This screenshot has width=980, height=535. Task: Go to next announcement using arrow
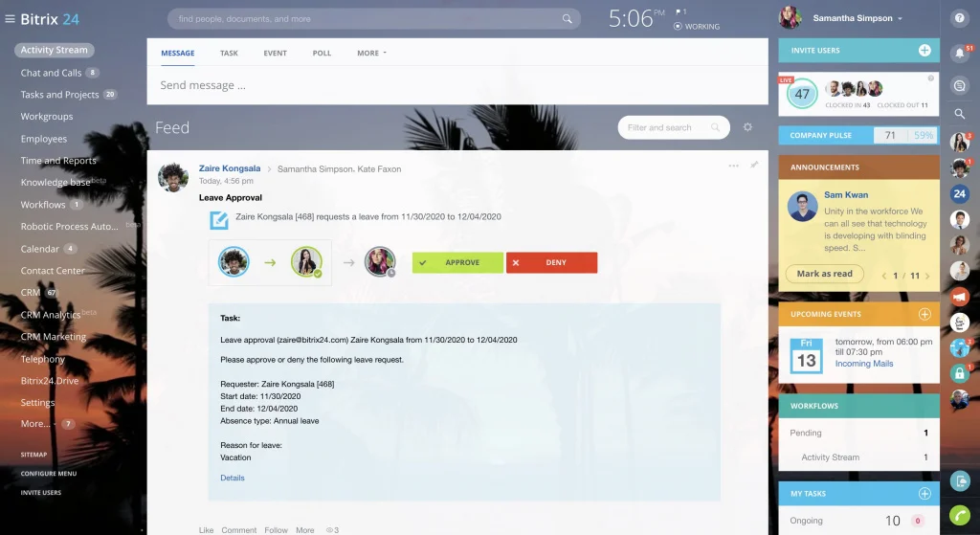pos(927,276)
